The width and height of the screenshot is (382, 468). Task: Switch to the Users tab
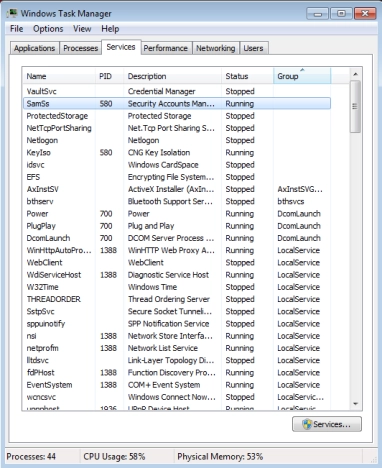click(x=253, y=48)
